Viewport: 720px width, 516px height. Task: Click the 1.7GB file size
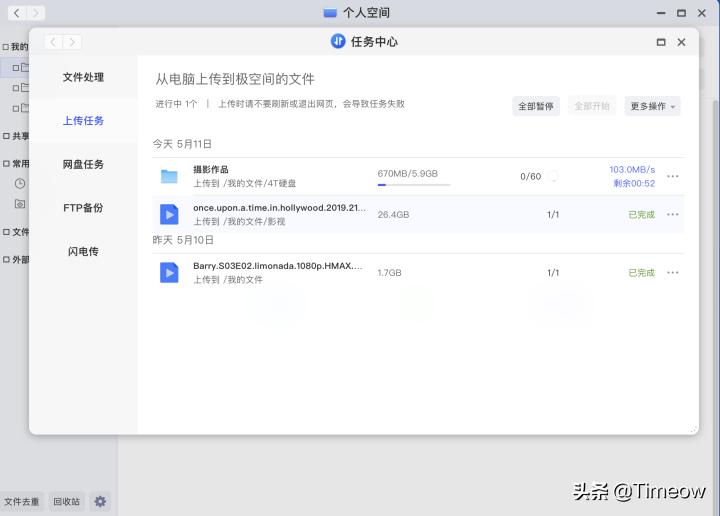[x=389, y=273]
